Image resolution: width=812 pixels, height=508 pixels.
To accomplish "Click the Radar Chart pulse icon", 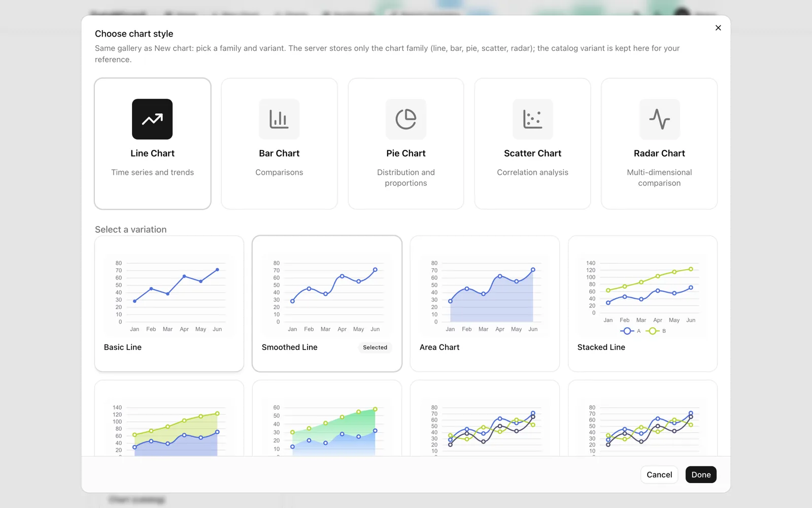I will point(659,119).
